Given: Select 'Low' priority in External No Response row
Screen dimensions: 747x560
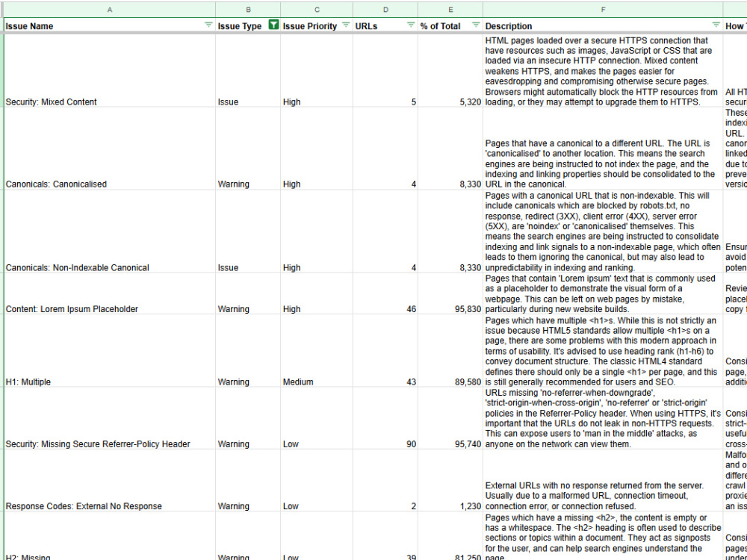Looking at the screenshot, I should click(317, 480).
